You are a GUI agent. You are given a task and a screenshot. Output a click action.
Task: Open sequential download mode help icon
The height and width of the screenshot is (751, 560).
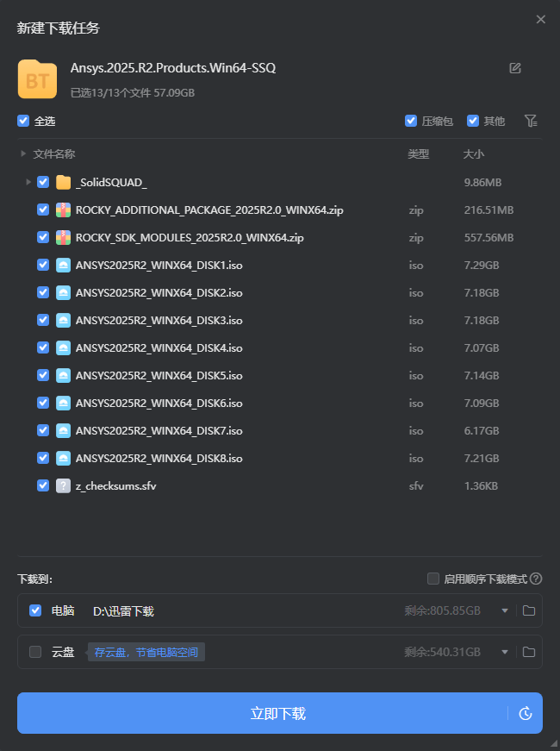pos(536,579)
